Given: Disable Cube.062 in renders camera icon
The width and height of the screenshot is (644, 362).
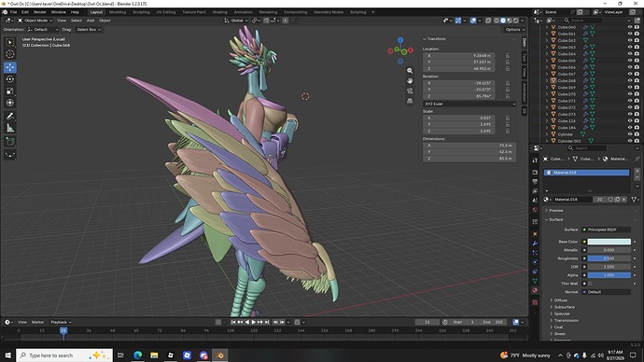Looking at the screenshot, I should 637,41.
